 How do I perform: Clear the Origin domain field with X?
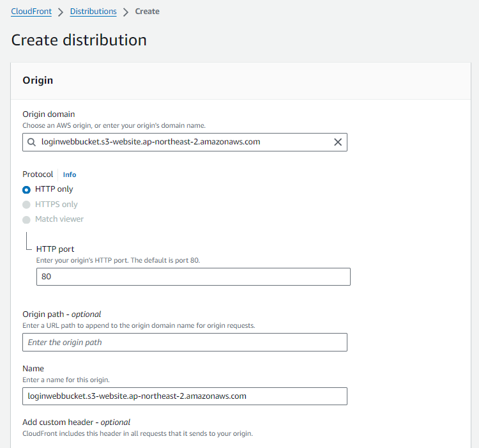coord(338,142)
